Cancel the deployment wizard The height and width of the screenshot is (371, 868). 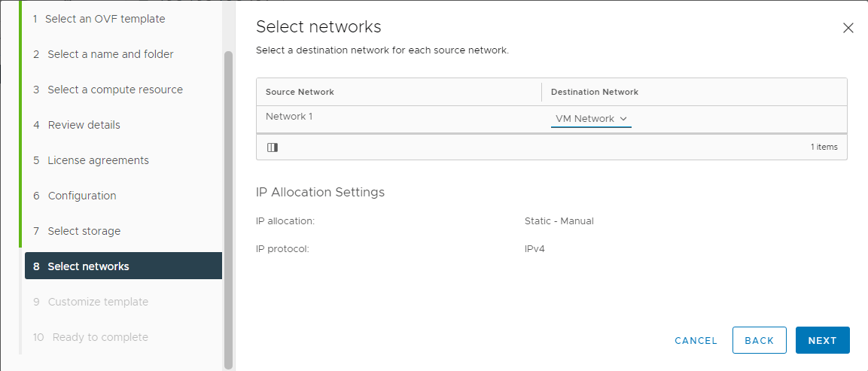pyautogui.click(x=696, y=341)
